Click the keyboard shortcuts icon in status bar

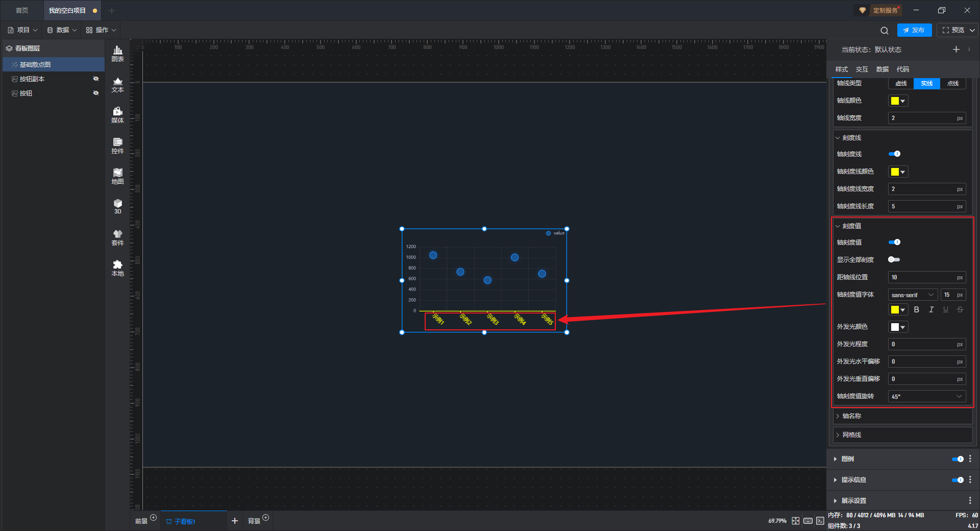tap(808, 521)
